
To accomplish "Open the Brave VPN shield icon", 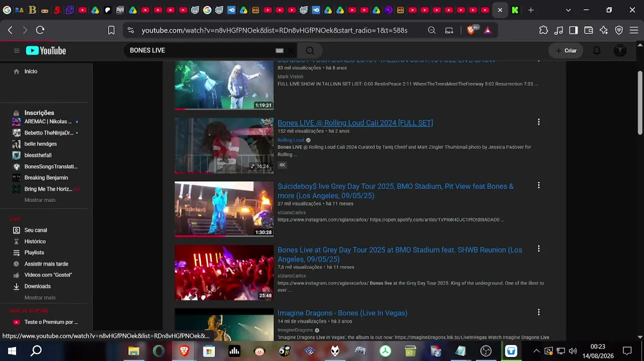I will click(x=619, y=31).
